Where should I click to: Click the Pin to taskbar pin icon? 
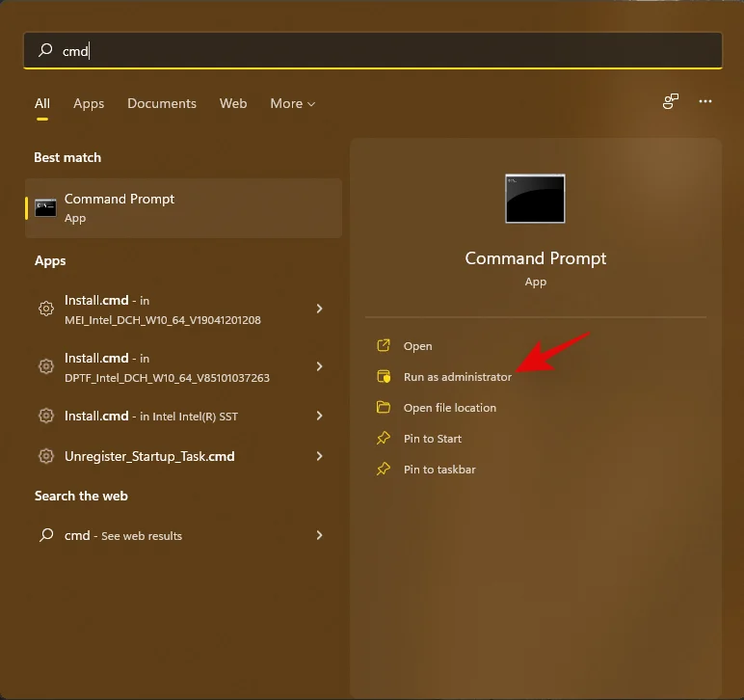(x=384, y=470)
